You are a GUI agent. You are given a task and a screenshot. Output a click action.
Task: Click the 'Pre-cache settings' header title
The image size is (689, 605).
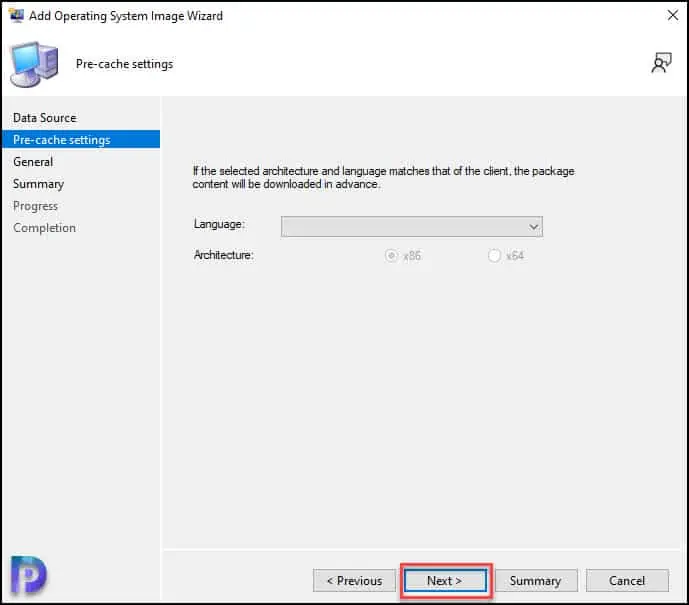click(124, 64)
